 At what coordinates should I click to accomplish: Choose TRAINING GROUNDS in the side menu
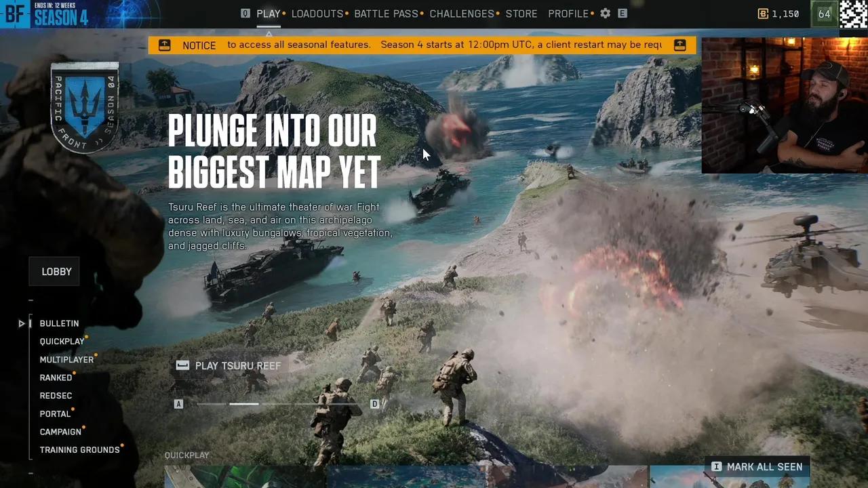point(79,450)
